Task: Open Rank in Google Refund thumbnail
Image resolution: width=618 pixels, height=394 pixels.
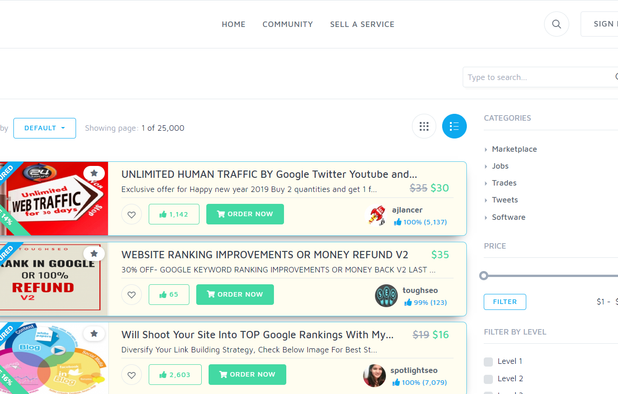Action: pyautogui.click(x=53, y=279)
